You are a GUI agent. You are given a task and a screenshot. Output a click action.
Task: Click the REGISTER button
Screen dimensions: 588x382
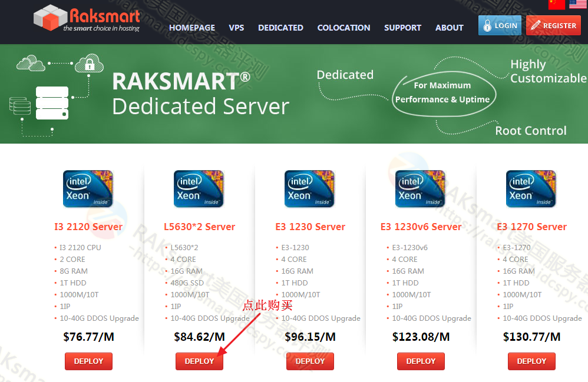553,25
